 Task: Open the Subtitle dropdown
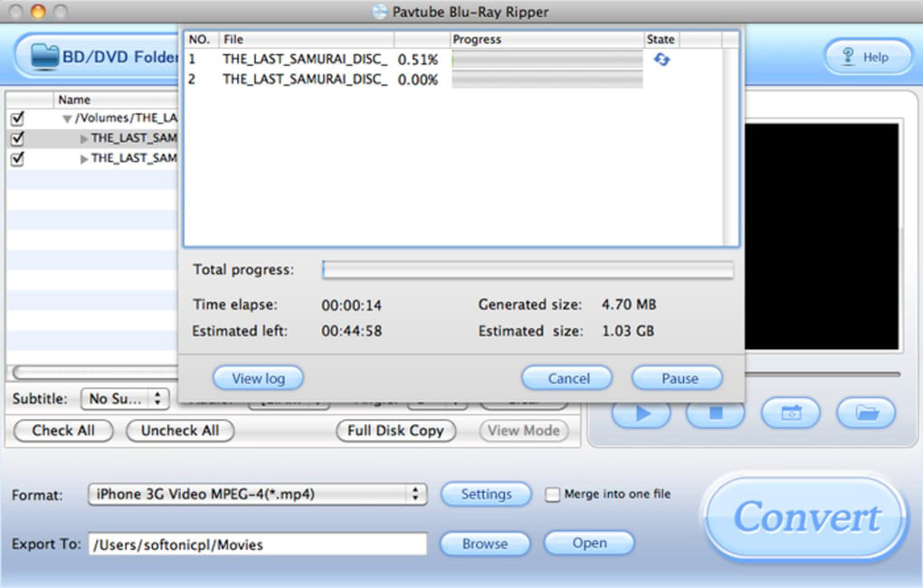(x=125, y=399)
